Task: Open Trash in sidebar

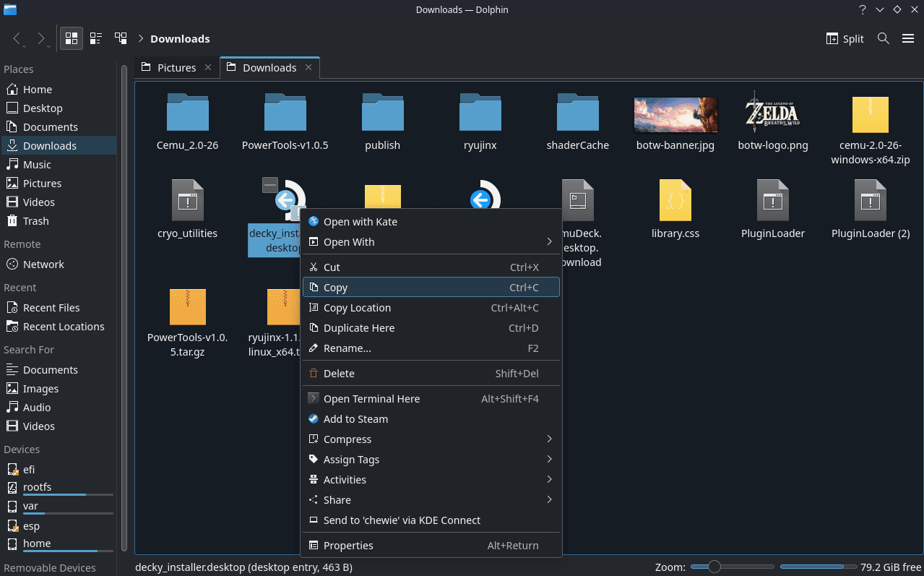Action: [59, 221]
